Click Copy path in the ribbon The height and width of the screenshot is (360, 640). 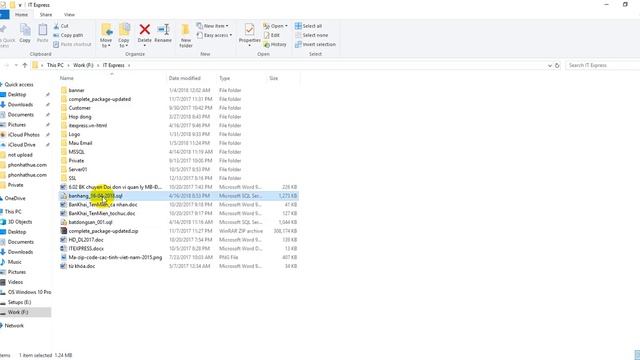(68, 35)
